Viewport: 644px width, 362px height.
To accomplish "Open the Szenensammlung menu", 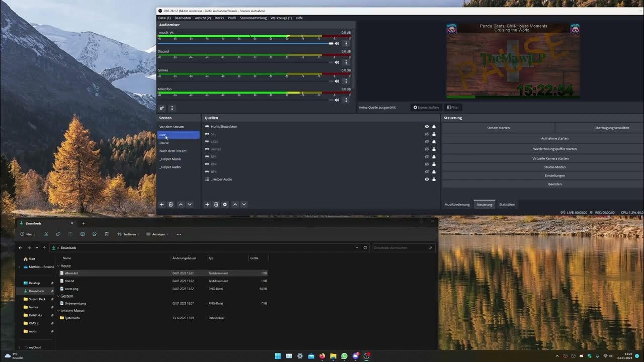I will tap(253, 18).
